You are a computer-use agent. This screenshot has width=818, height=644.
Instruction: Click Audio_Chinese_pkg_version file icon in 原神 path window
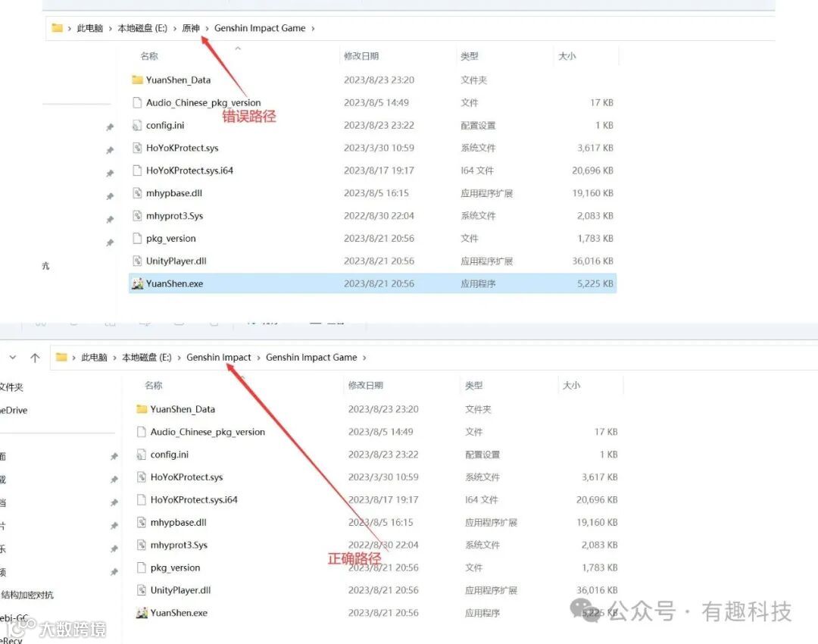[x=137, y=103]
